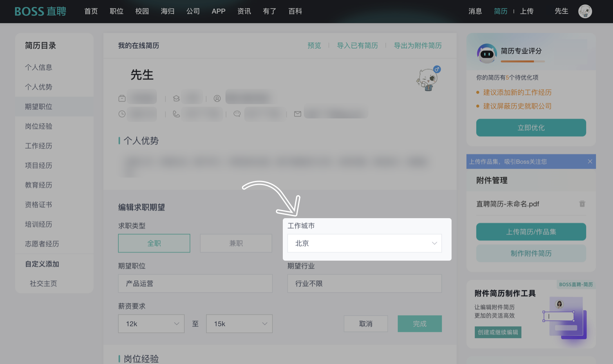Click 导出为附件简历 link
This screenshot has width=613, height=364.
tap(418, 45)
